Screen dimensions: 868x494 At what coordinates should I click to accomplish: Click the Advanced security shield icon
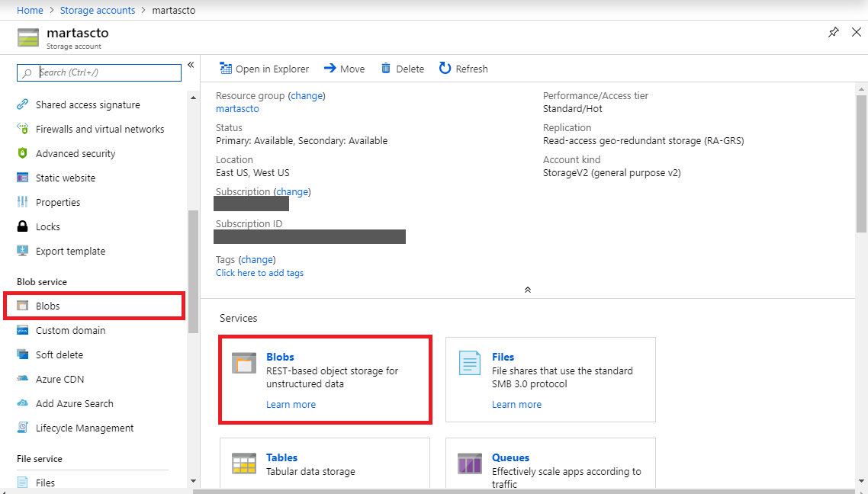pos(22,153)
